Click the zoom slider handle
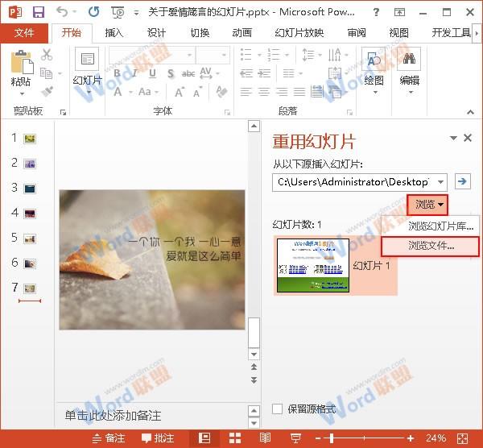The height and width of the screenshot is (448, 483). 332,438
